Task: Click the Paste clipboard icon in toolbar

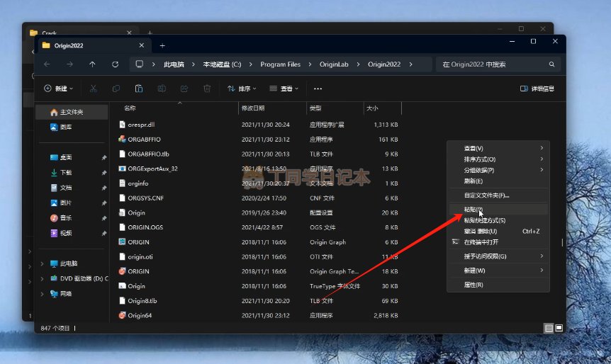Action: click(139, 89)
